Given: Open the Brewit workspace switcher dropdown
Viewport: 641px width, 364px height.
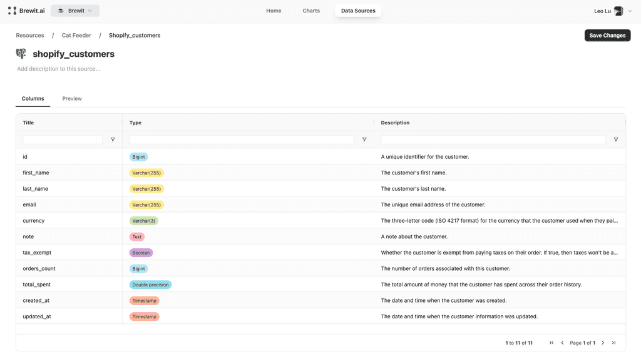Looking at the screenshot, I should click(74, 10).
